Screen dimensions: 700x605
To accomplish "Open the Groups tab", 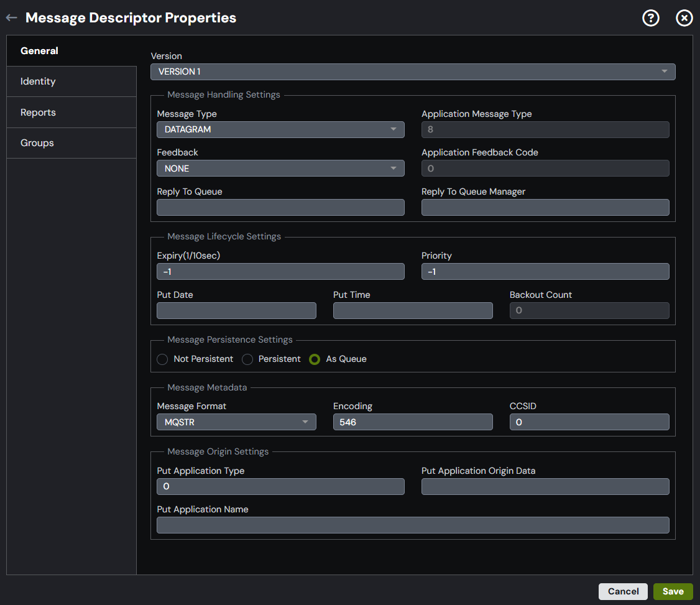I will [x=71, y=144].
